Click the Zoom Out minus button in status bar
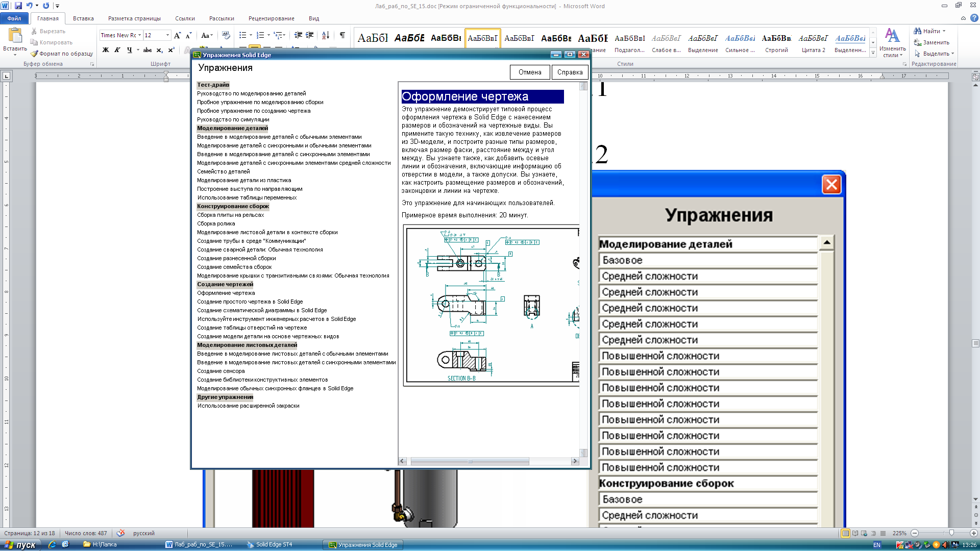980x551 pixels. click(915, 533)
